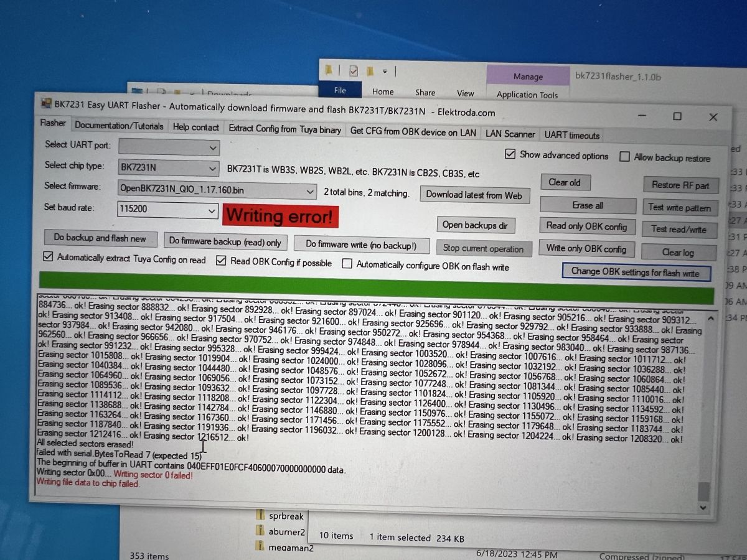Click the Restore RF part button
The width and height of the screenshot is (747, 560).
click(x=680, y=185)
